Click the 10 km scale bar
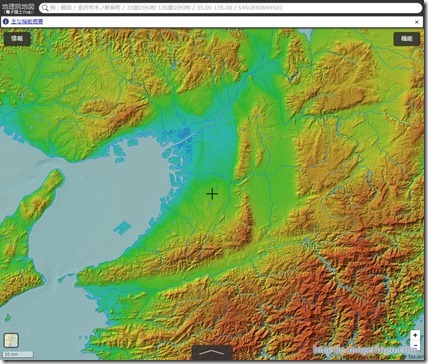 click(x=18, y=354)
